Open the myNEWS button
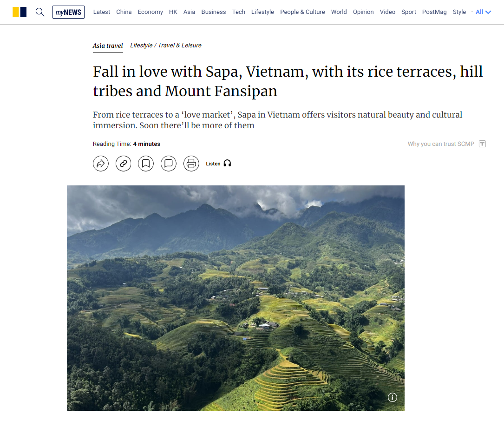 (68, 12)
